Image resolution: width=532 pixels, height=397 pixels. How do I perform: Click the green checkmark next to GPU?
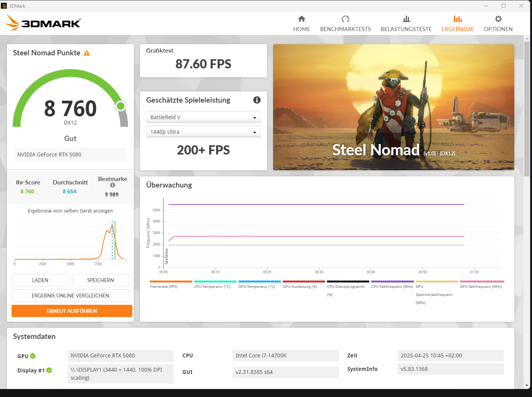pyautogui.click(x=33, y=356)
